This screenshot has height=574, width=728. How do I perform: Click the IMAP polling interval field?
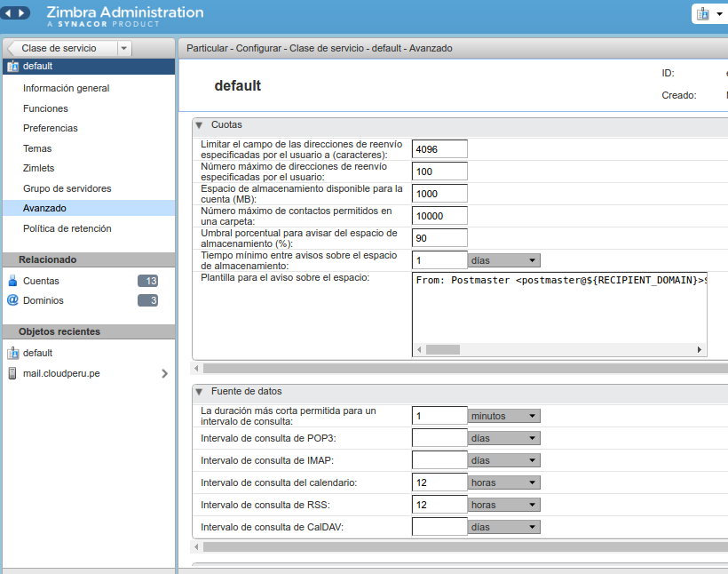click(x=439, y=460)
